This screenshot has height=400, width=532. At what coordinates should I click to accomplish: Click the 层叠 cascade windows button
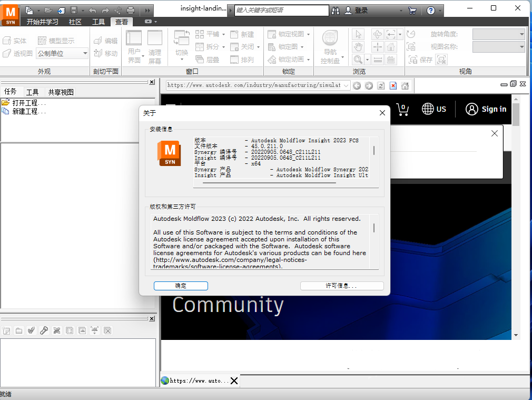(208, 60)
